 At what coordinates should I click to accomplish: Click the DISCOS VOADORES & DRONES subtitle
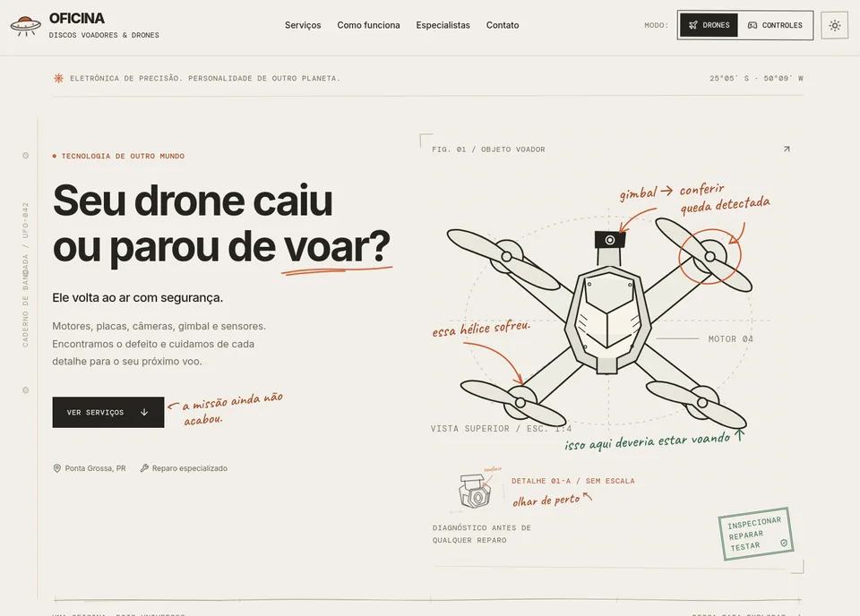point(104,35)
